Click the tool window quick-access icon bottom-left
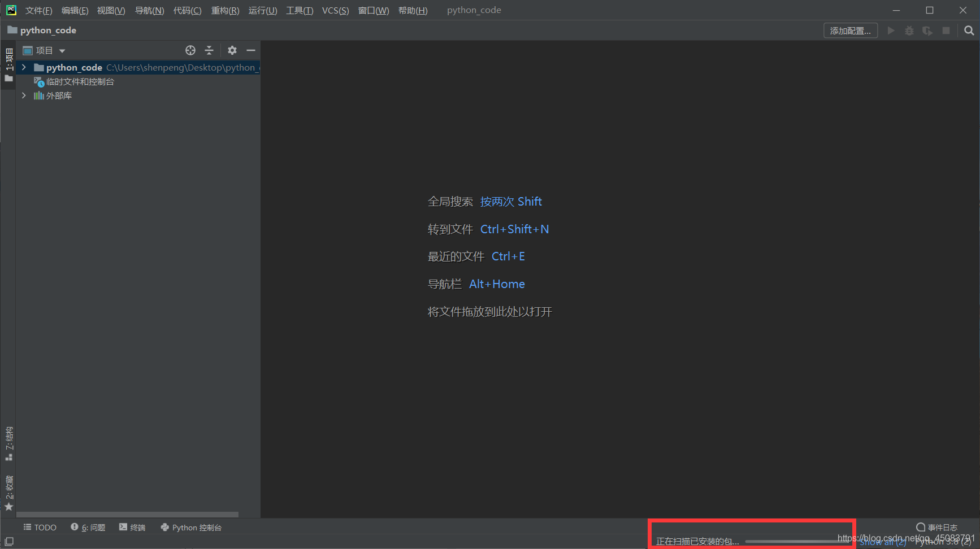Screen dimensions: 980x549 (x=9, y=541)
